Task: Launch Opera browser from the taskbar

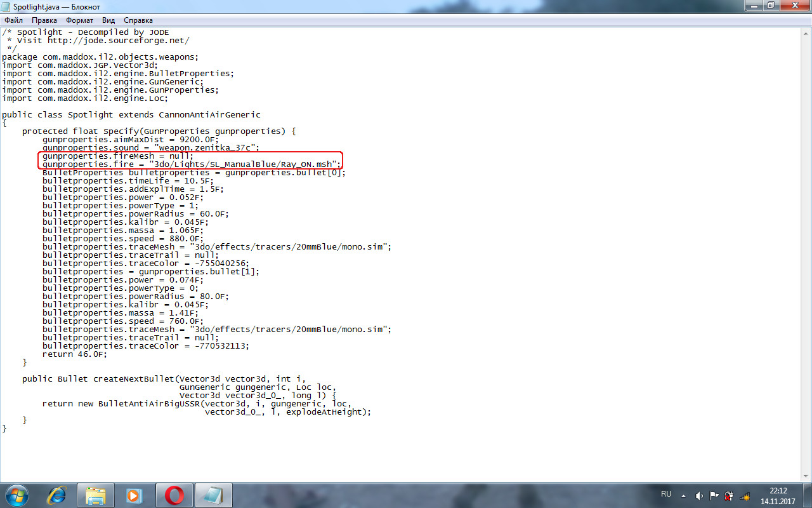Action: (x=174, y=495)
